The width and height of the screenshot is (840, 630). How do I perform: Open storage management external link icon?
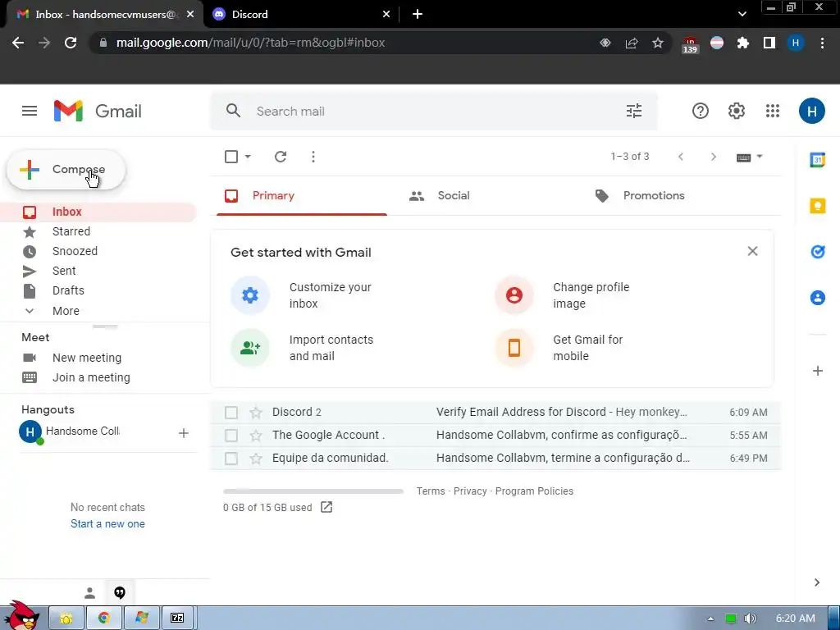[326, 507]
